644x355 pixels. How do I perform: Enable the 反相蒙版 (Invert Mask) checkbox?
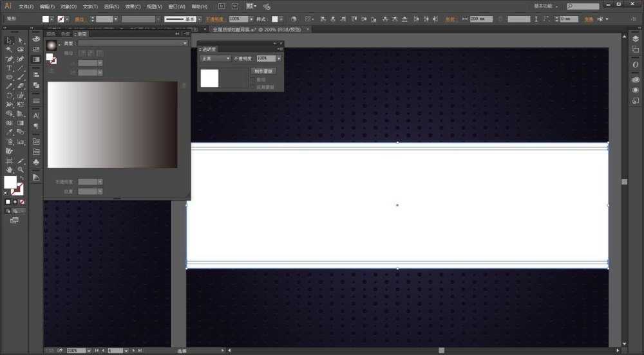pyautogui.click(x=253, y=87)
